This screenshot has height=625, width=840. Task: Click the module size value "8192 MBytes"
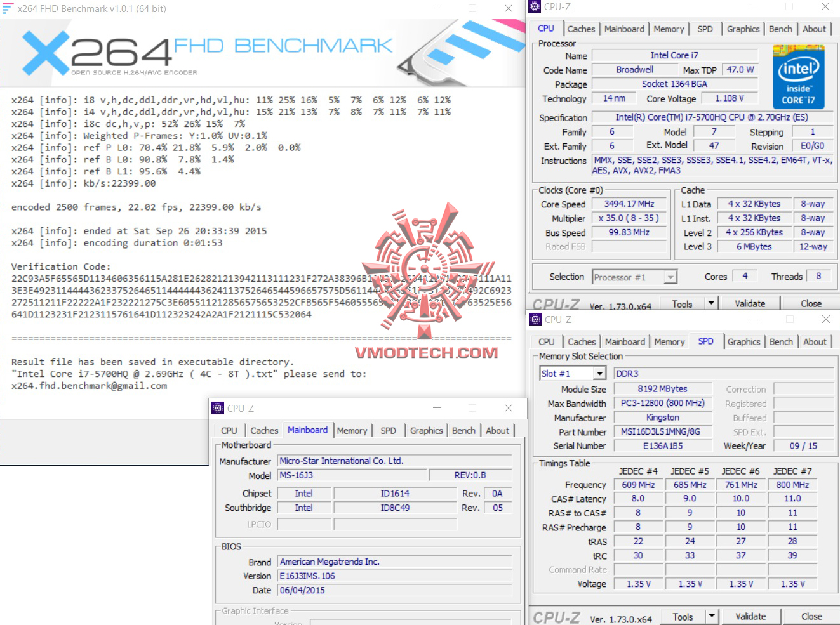663,389
